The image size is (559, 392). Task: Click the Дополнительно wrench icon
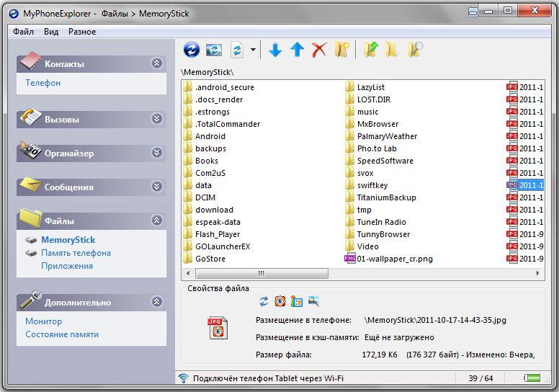[x=31, y=299]
